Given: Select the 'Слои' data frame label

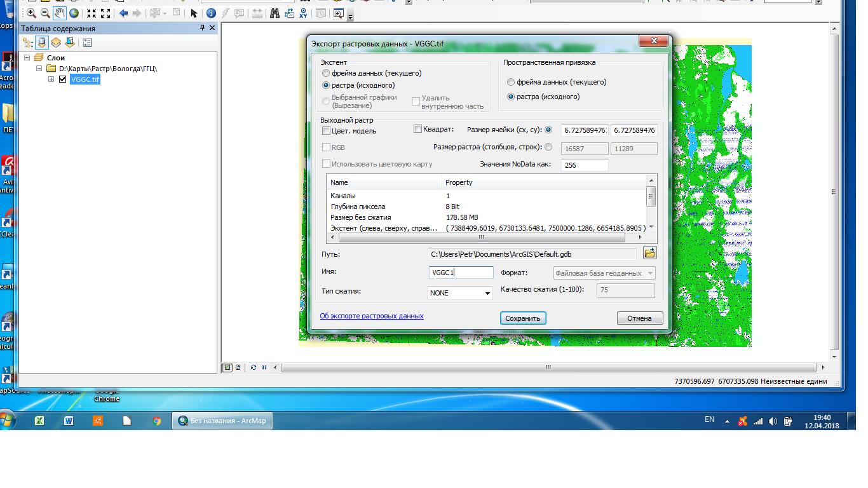Looking at the screenshot, I should (x=56, y=58).
